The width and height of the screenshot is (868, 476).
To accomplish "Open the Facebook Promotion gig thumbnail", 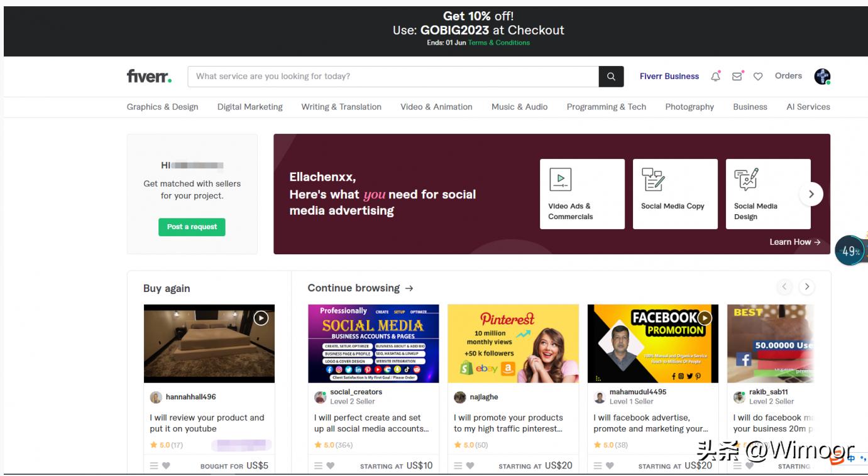I will coord(653,343).
